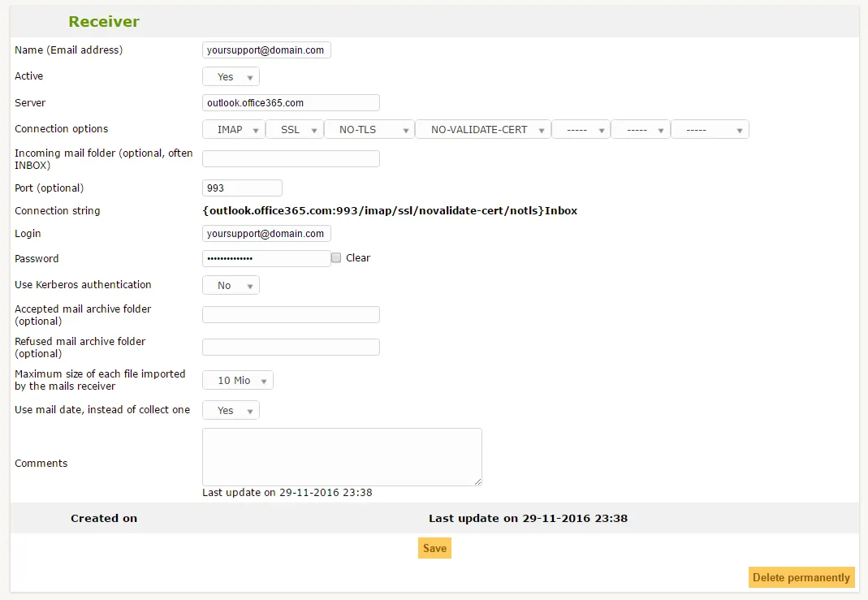Open the NO-TLS connection option dropdown
868x600 pixels.
point(369,129)
